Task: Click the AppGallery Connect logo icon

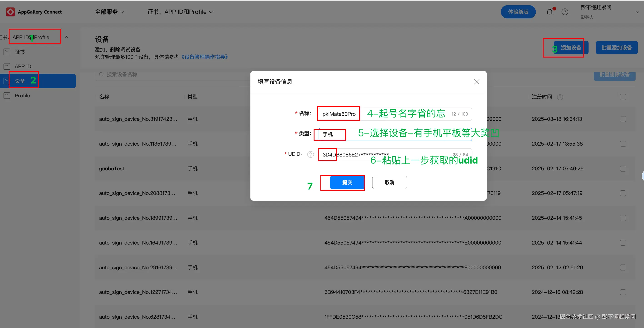Action: (10, 12)
